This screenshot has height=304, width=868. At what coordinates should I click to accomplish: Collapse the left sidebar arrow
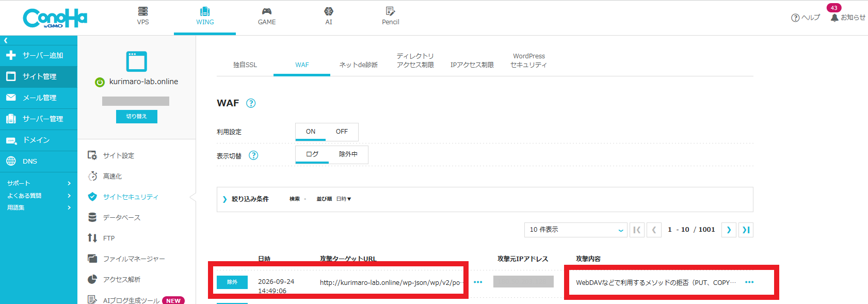pos(6,40)
